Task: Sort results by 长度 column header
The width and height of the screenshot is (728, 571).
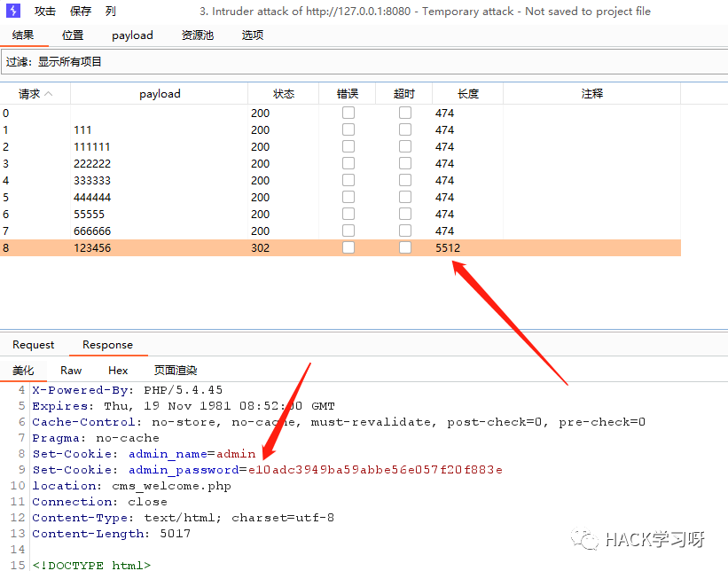Action: (x=467, y=94)
